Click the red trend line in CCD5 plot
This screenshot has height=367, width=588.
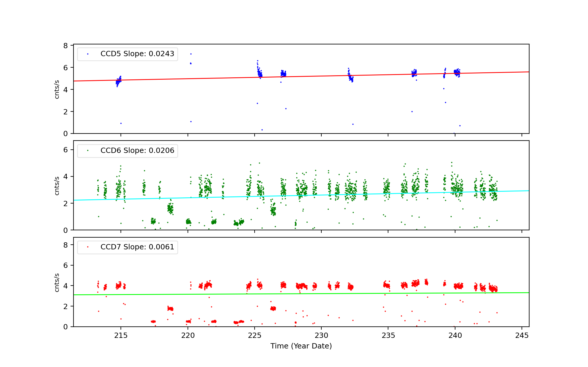point(206,78)
